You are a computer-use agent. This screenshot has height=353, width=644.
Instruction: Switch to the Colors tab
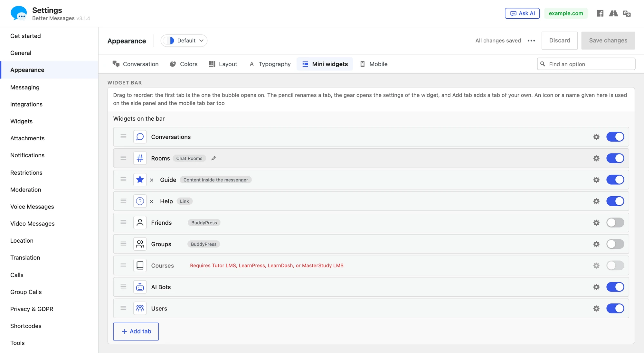(x=184, y=64)
